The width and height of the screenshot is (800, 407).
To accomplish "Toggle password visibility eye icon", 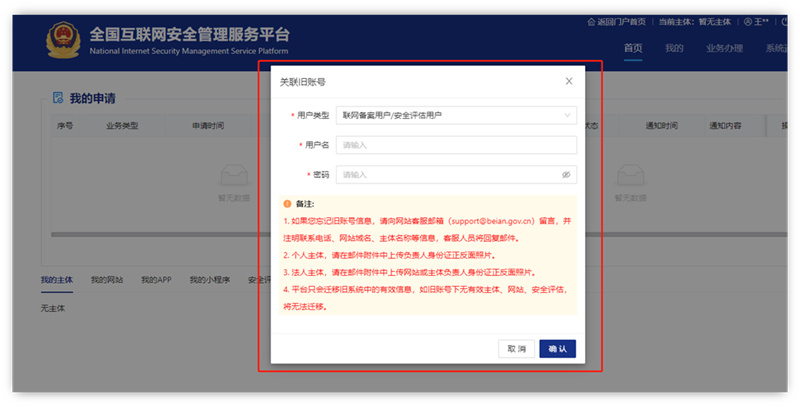I will [566, 174].
